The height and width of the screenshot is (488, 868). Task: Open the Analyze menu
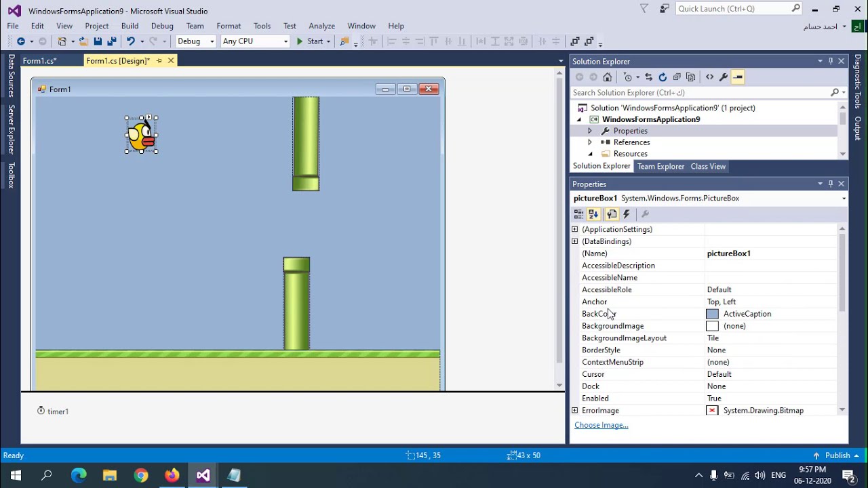[x=321, y=26]
